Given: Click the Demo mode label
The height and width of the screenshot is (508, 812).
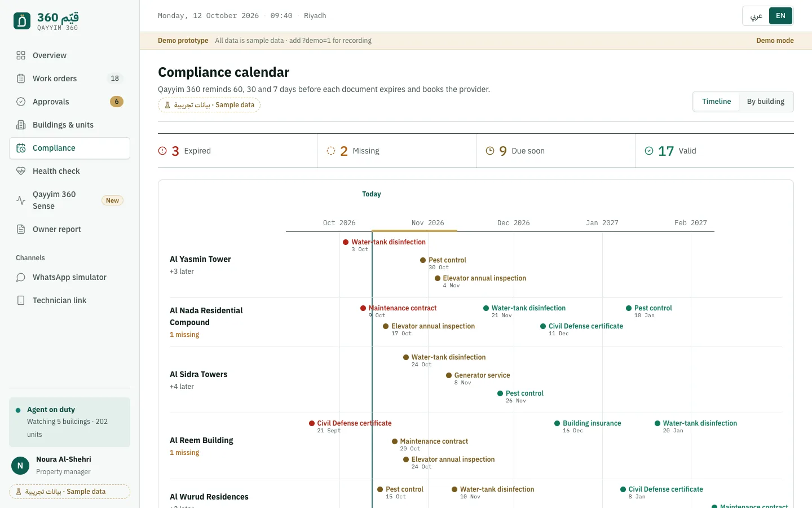Looking at the screenshot, I should (775, 41).
